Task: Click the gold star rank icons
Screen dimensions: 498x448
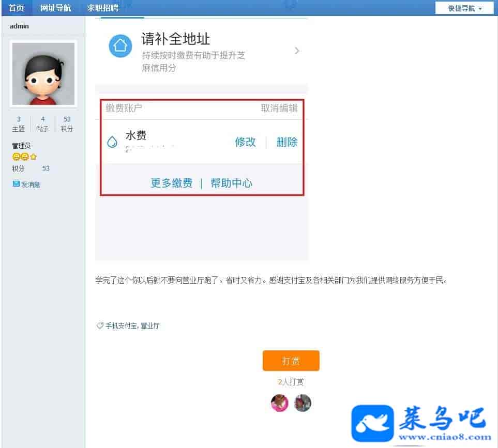Action: click(x=25, y=157)
